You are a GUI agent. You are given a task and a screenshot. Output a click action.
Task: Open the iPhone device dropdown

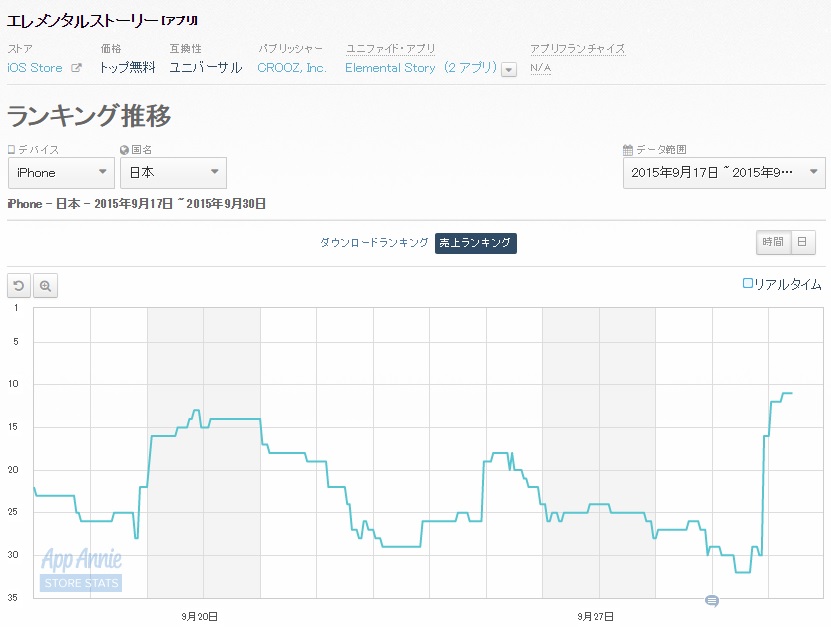click(61, 173)
